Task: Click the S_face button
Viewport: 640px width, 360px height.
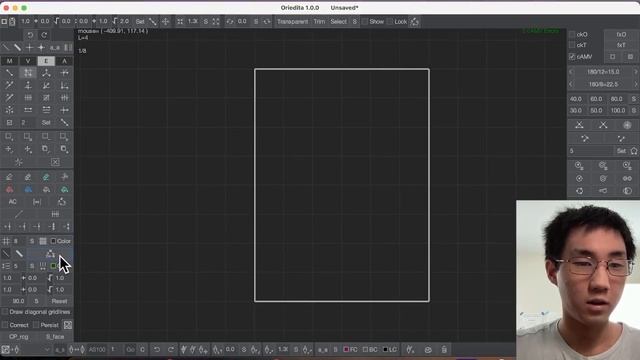Action: point(55,337)
